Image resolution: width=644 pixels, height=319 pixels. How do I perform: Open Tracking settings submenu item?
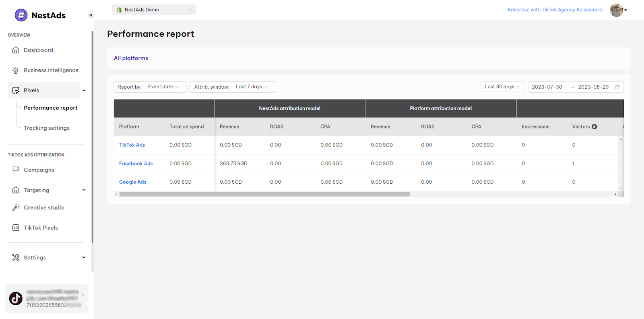(47, 128)
